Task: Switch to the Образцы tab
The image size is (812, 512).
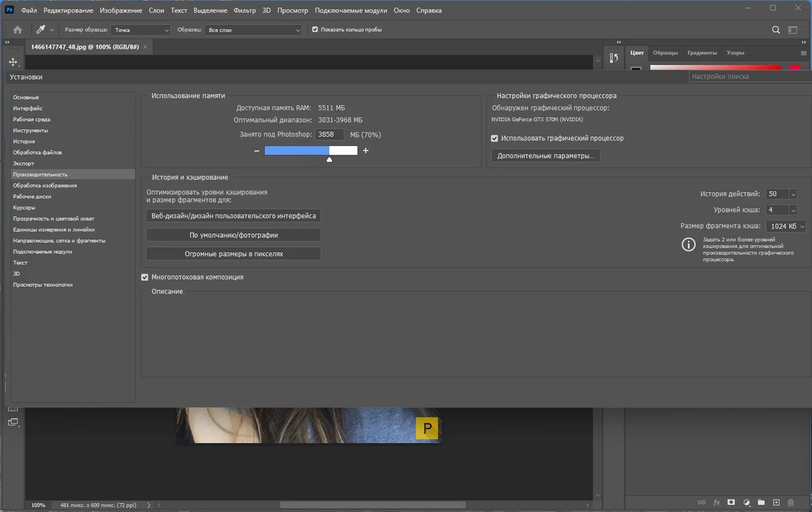Action: pos(665,53)
